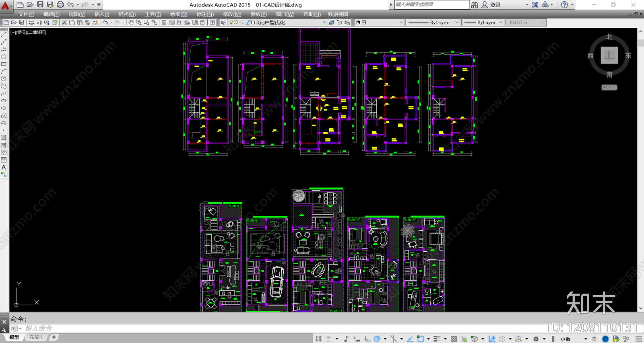Viewport: 644px width, 343px height.
Task: Click the keyword search box in title bar
Action: (x=431, y=4)
